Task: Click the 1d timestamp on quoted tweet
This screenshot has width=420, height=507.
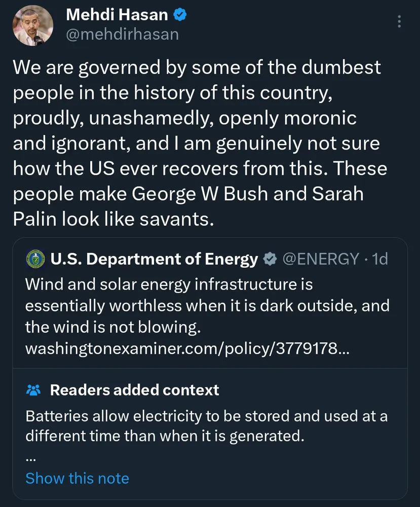Action: (379, 259)
